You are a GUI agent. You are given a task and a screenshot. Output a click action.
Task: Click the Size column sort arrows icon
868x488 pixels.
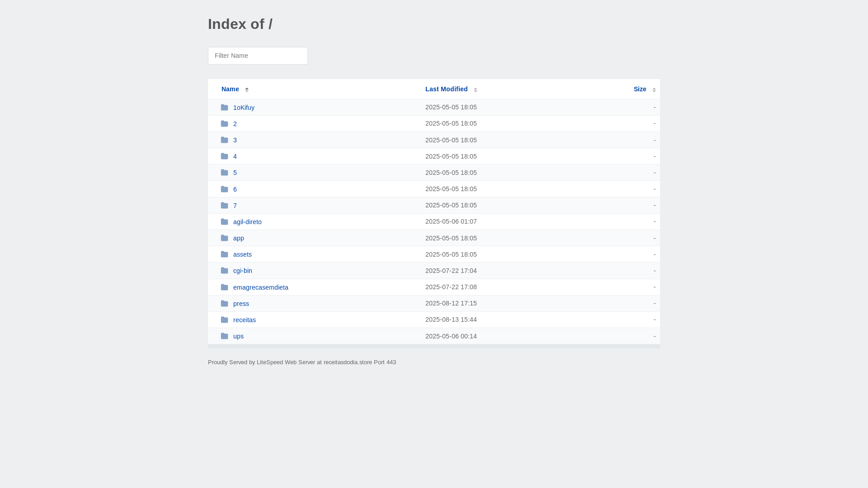point(654,89)
